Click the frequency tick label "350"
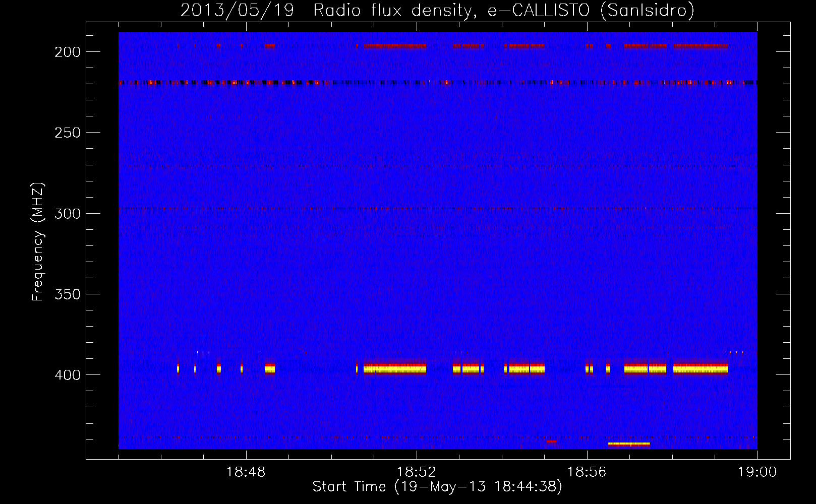The width and height of the screenshot is (816, 504). [x=67, y=294]
